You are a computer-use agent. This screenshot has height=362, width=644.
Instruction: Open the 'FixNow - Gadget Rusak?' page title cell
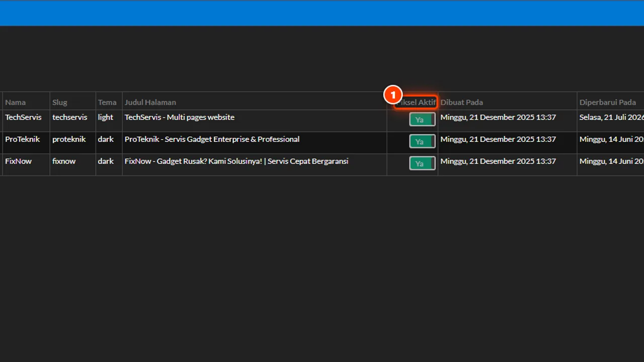click(x=236, y=161)
